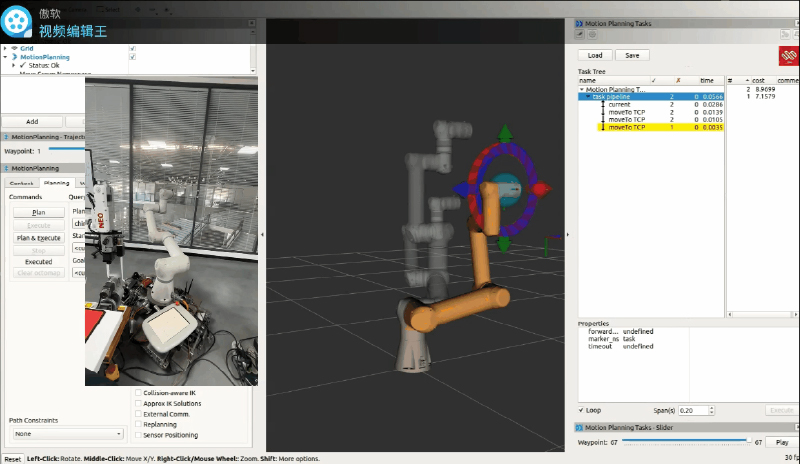
Task: Enable the Replanning checkbox
Action: [138, 424]
